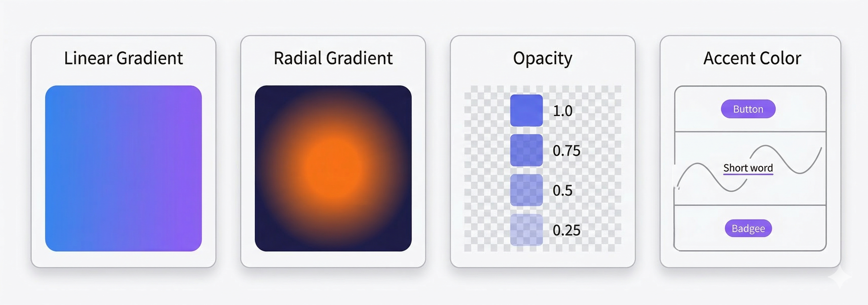
Task: Click the 1.0 opacity label
Action: (x=562, y=111)
